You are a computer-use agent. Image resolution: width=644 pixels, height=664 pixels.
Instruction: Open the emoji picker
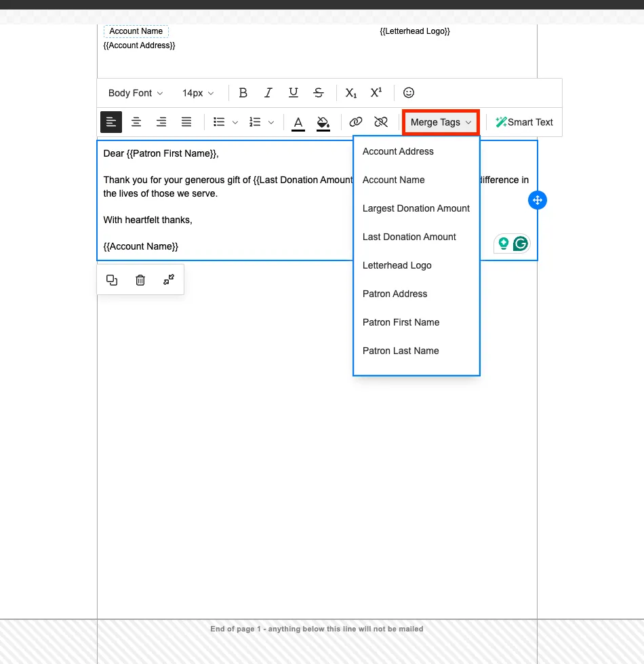point(408,93)
